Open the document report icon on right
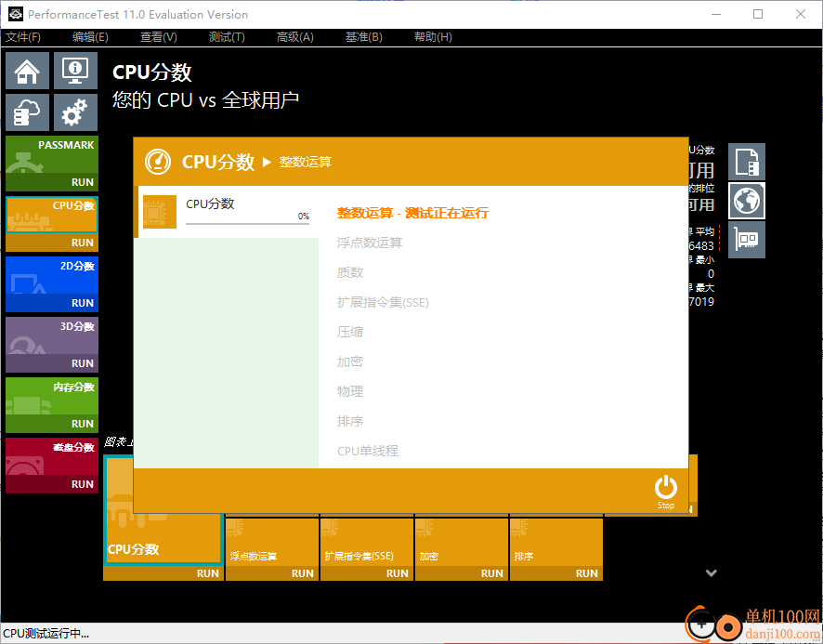The height and width of the screenshot is (644, 823). 747,162
